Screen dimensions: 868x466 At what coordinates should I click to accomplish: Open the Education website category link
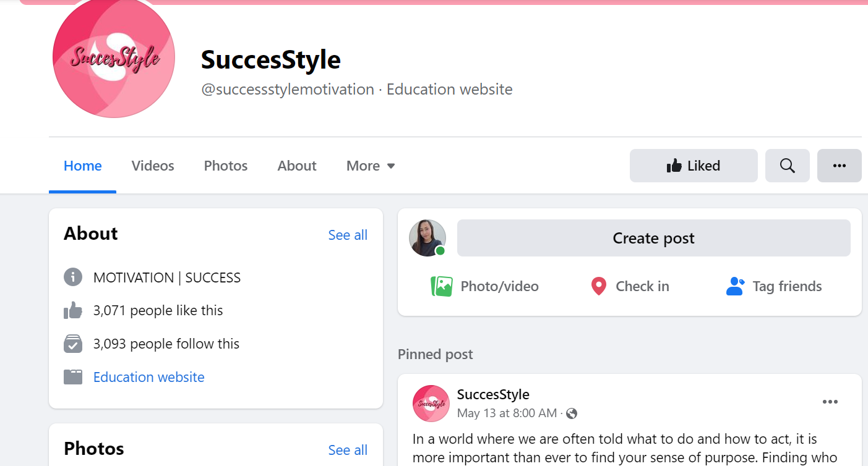[x=148, y=377]
